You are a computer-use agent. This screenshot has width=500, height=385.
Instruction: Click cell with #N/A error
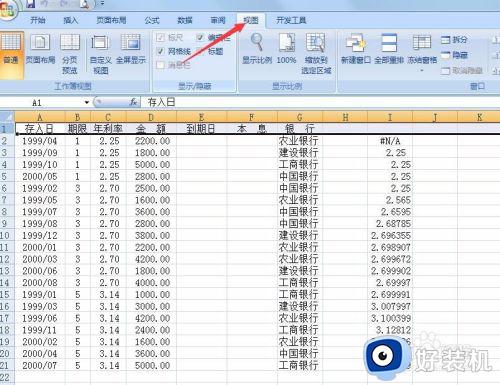(x=390, y=141)
